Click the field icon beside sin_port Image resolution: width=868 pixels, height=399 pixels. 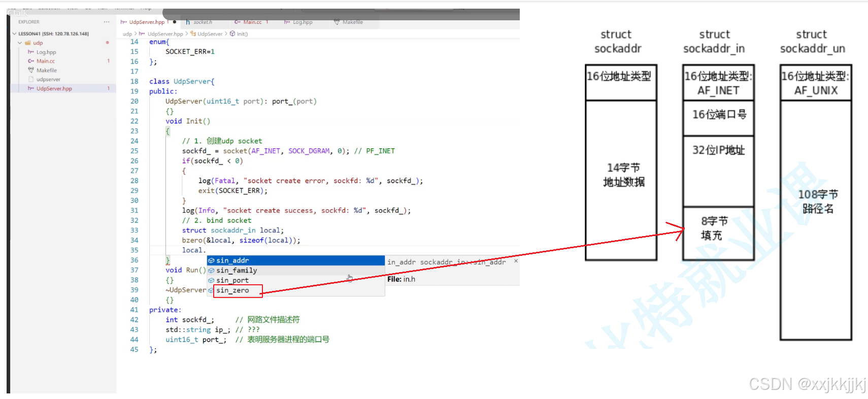pos(211,280)
